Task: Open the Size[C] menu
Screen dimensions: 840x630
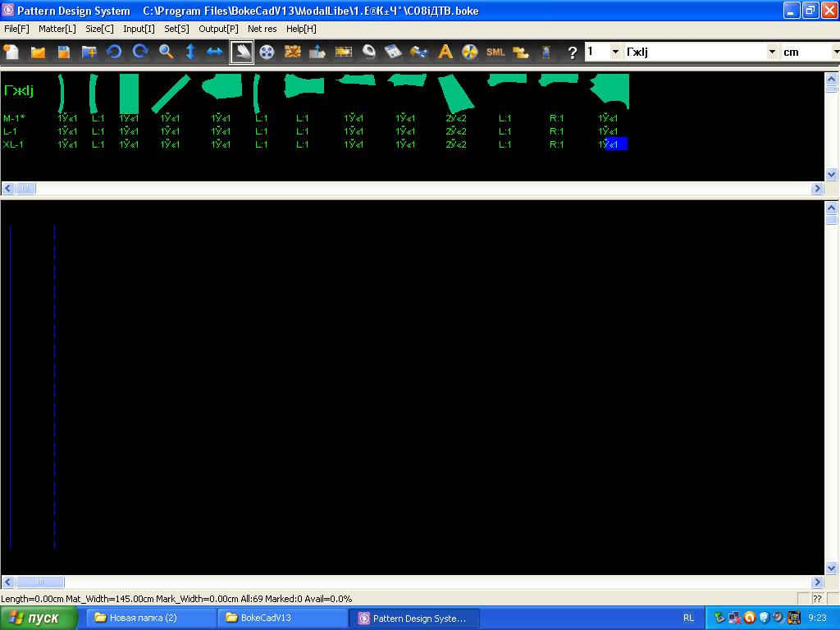Action: (x=99, y=29)
